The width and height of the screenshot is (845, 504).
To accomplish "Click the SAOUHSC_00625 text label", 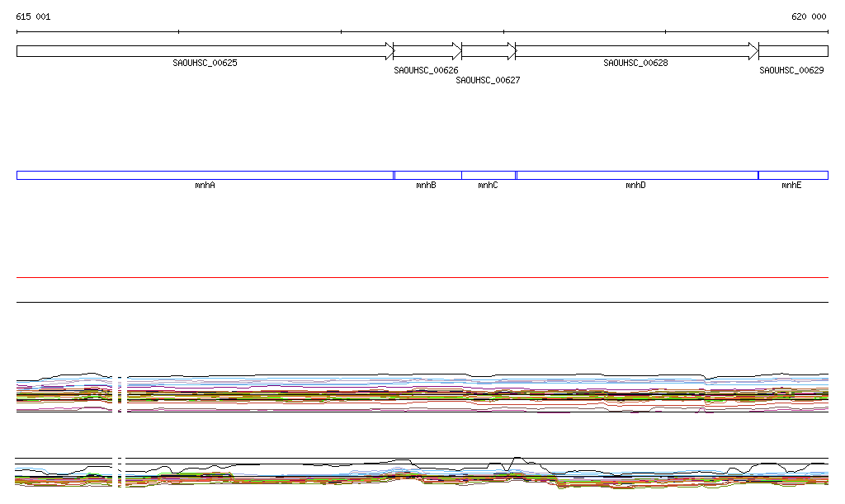I will pyautogui.click(x=205, y=64).
